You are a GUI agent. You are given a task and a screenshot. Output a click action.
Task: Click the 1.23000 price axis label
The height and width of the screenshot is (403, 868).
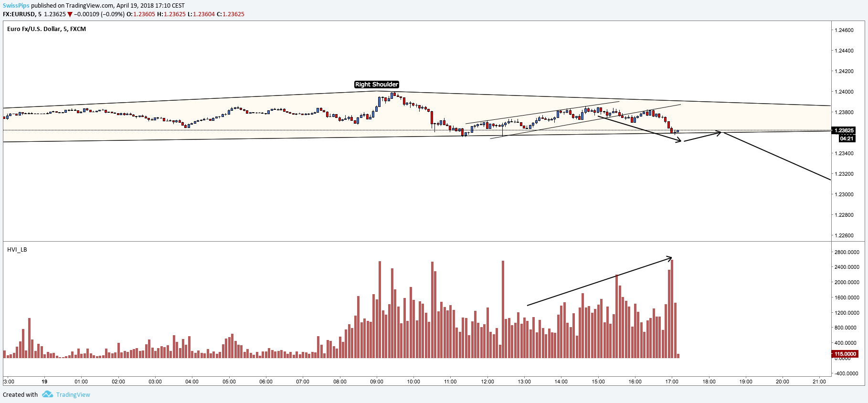[x=844, y=194]
